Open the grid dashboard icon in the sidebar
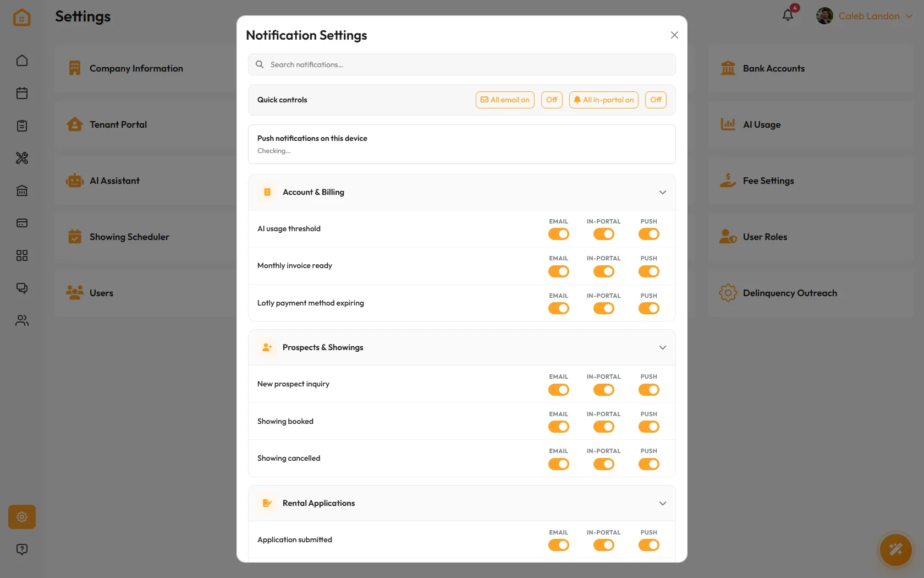924x578 pixels. tap(22, 255)
